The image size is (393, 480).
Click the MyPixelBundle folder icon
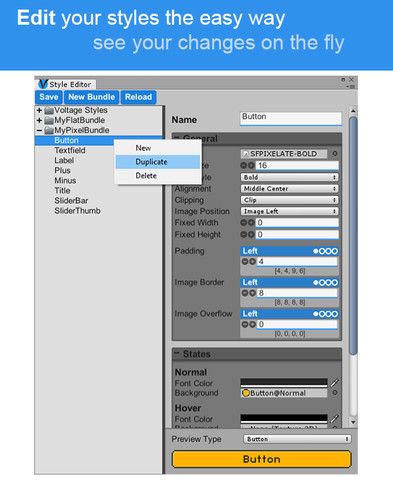49,130
